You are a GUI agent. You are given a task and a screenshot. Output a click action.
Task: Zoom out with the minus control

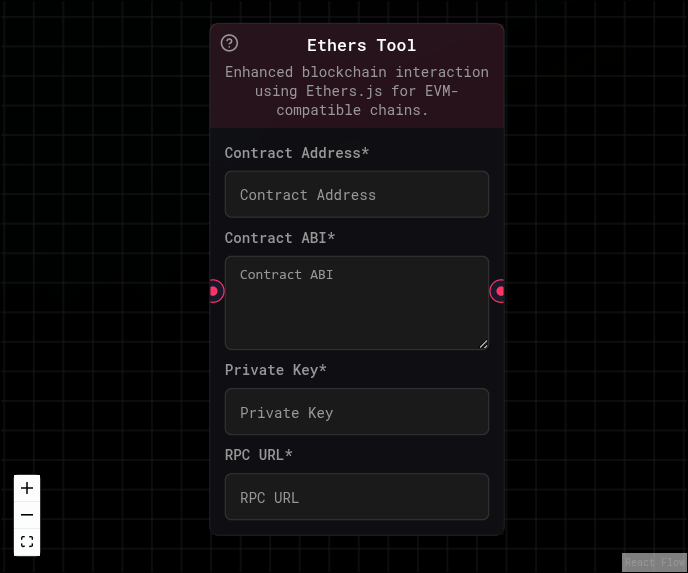[27, 515]
